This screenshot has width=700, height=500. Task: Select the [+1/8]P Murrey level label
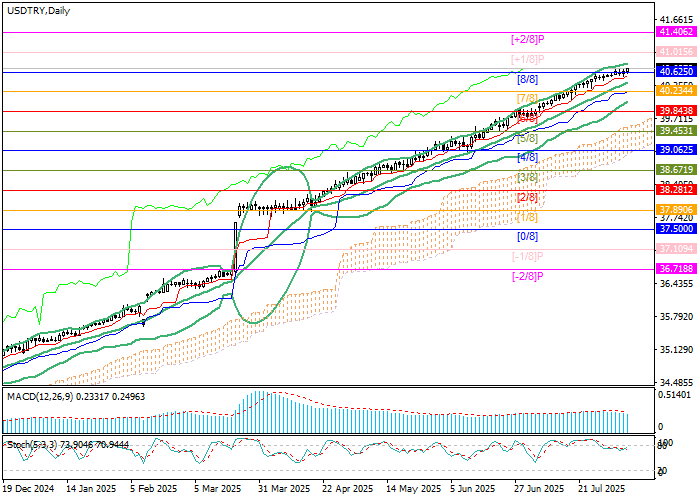coord(527,59)
